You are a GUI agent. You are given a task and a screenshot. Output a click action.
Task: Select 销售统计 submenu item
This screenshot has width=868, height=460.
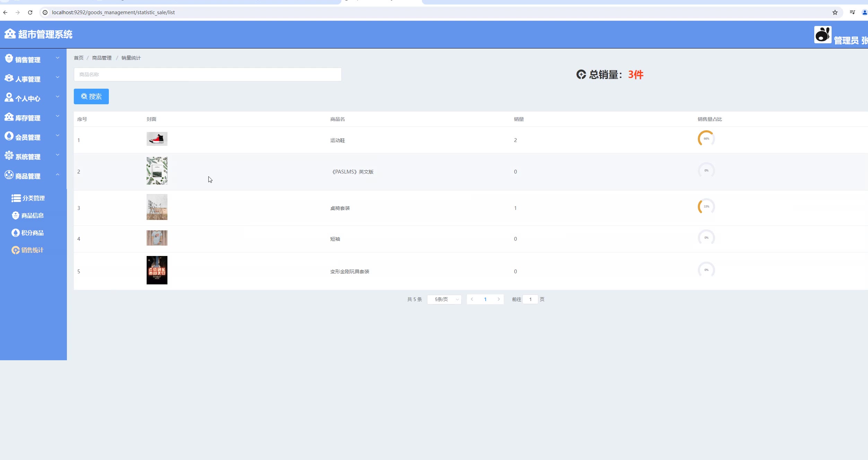[32, 250]
